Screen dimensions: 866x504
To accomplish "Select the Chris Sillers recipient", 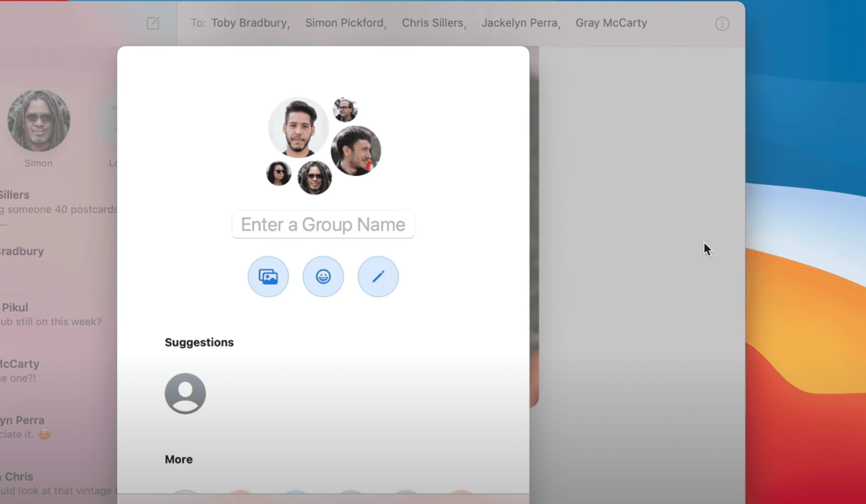I will tap(434, 23).
